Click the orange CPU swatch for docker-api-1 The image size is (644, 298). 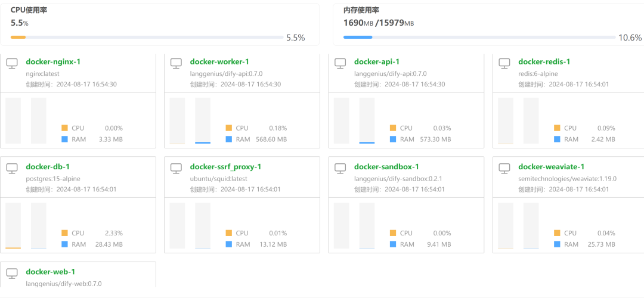[x=392, y=128]
